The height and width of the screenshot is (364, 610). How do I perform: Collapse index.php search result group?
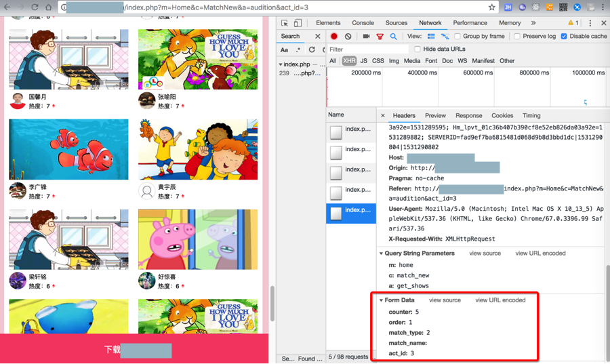tap(281, 64)
